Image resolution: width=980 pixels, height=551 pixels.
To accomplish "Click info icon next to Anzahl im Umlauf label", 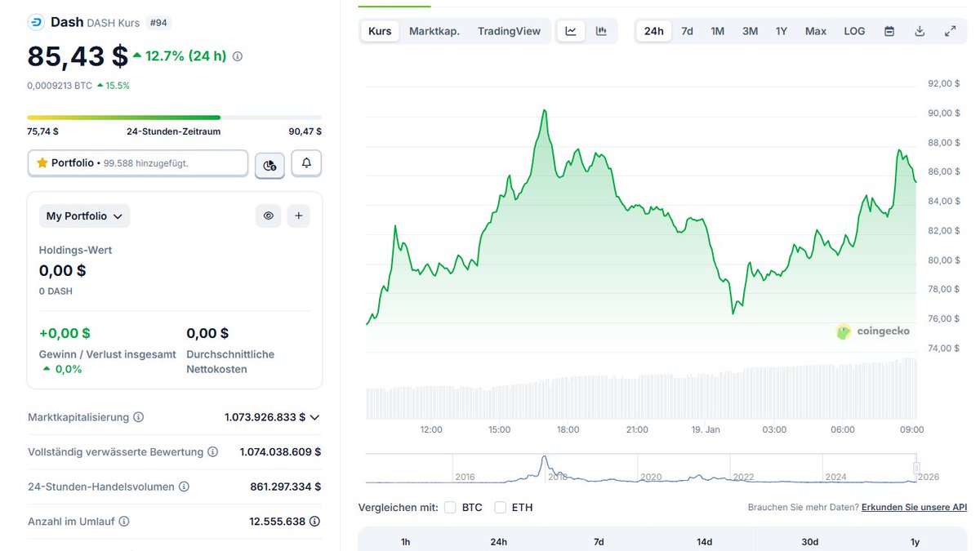I will 123,521.
